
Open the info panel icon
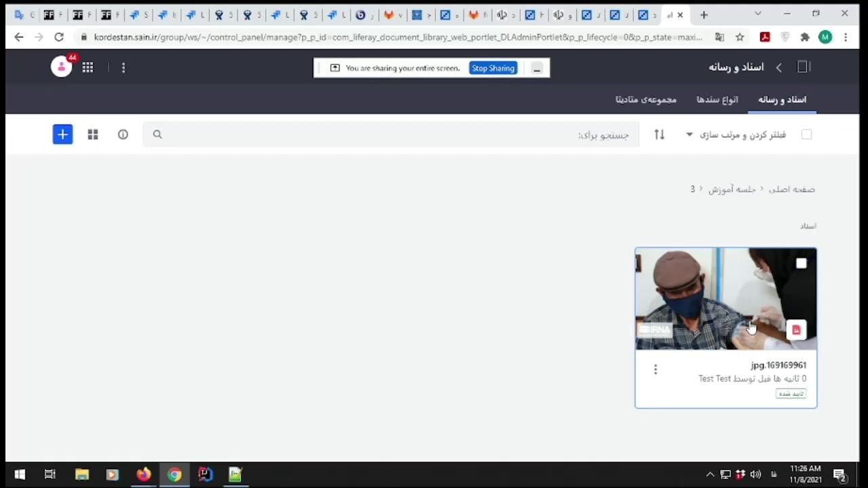coord(123,135)
